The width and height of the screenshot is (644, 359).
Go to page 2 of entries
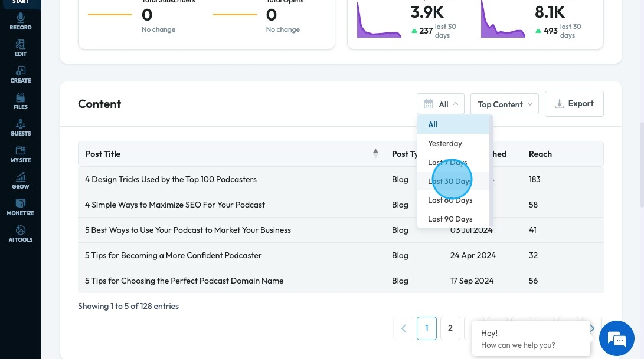pyautogui.click(x=450, y=328)
